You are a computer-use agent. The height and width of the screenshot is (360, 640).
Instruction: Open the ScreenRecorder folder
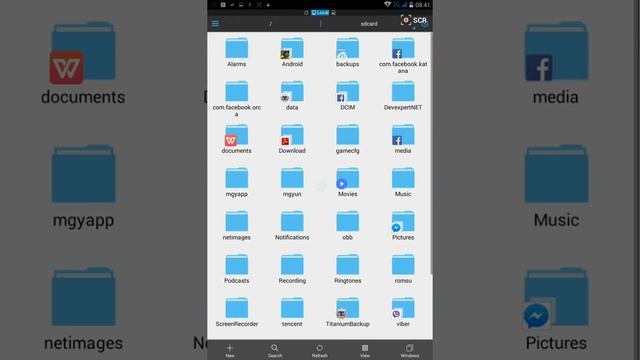point(237,311)
